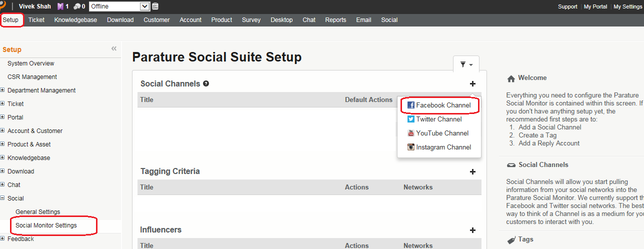The image size is (644, 249).
Task: Click the purple ticket notification icon
Action: [60, 6]
